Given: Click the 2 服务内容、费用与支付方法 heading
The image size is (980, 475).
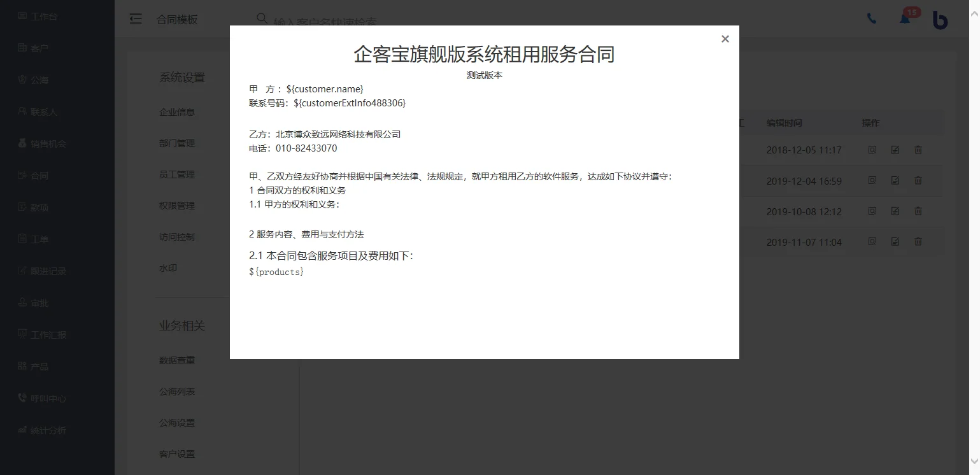Looking at the screenshot, I should click(306, 234).
